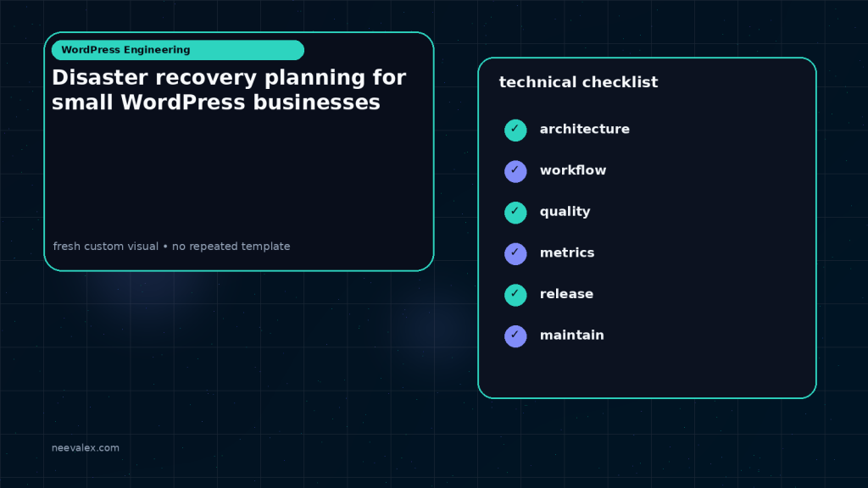868x488 pixels.
Task: Click the teal checkmark beside quality
Action: (x=515, y=213)
